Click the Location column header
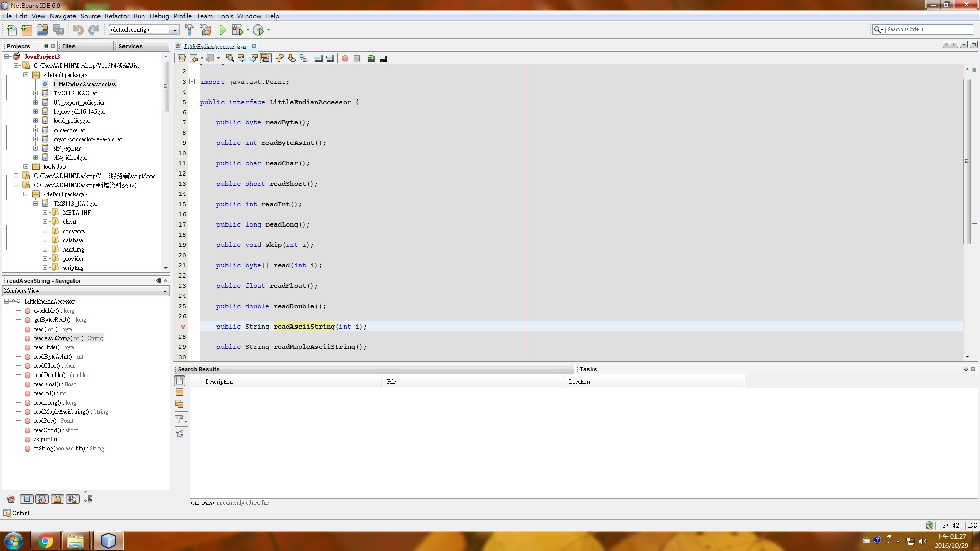This screenshot has width=980, height=551. (654, 382)
